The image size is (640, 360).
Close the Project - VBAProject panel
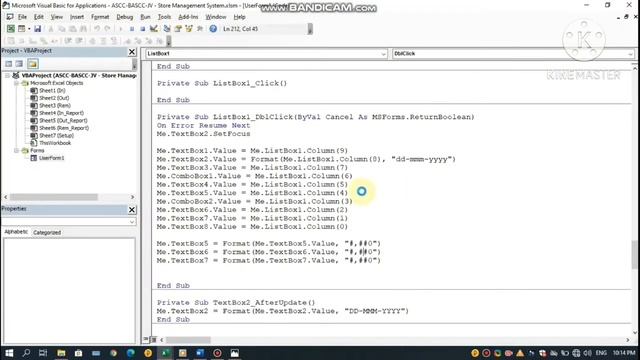pyautogui.click(x=132, y=51)
